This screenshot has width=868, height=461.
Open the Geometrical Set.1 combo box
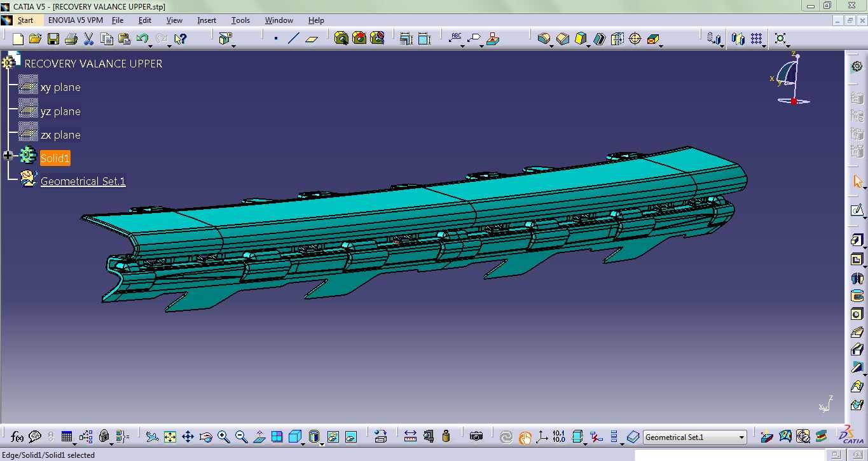click(x=694, y=437)
